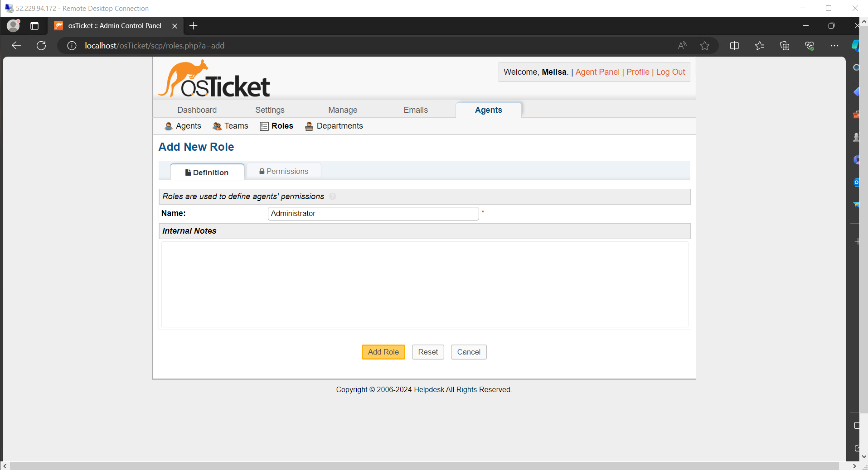
Task: Click the Add New Role heading
Action: click(x=196, y=147)
